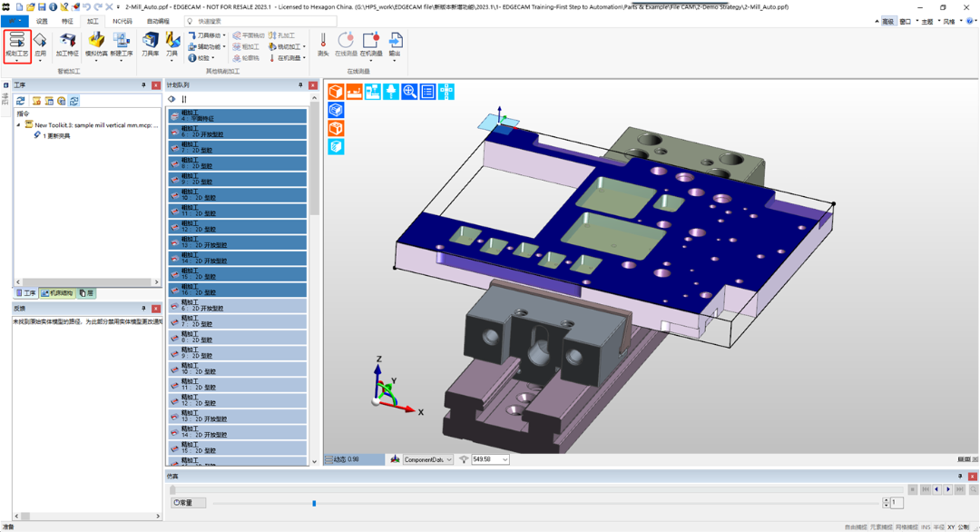The image size is (980, 532).
Task: Pin the 工序 panel with pushpin
Action: click(143, 85)
